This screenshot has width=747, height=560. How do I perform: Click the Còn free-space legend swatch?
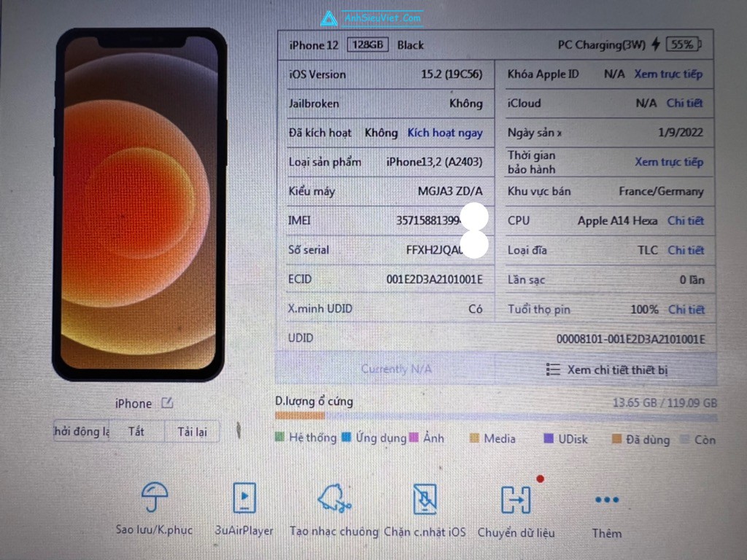pos(684,439)
